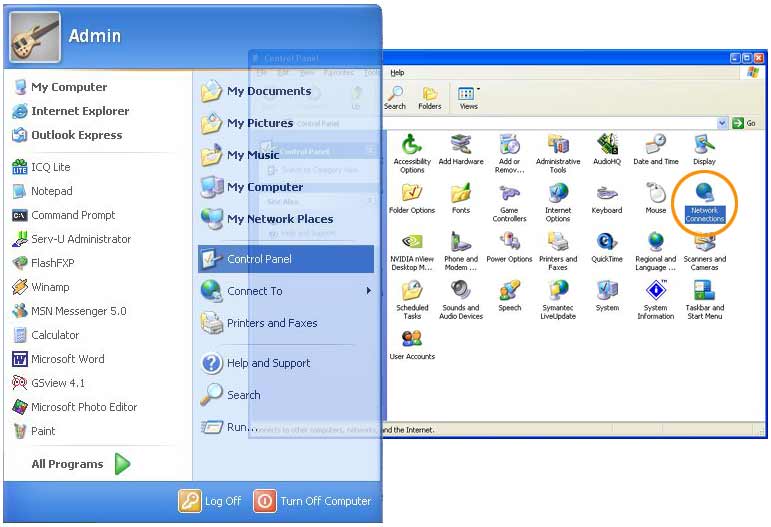Expand the Connect To submenu
The width and height of the screenshot is (771, 527).
pyautogui.click(x=286, y=291)
